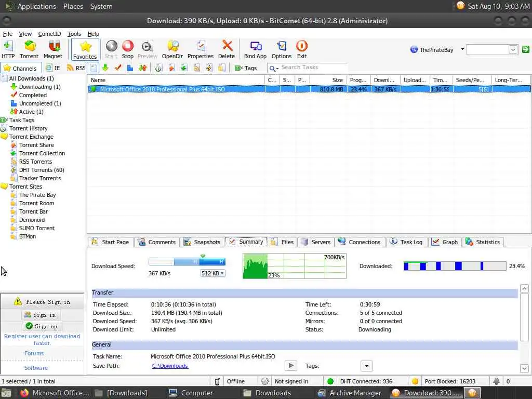Open the Software link

coord(36,368)
